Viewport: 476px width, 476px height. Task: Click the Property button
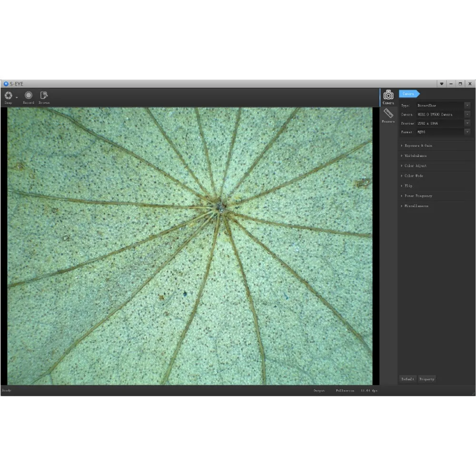click(427, 379)
